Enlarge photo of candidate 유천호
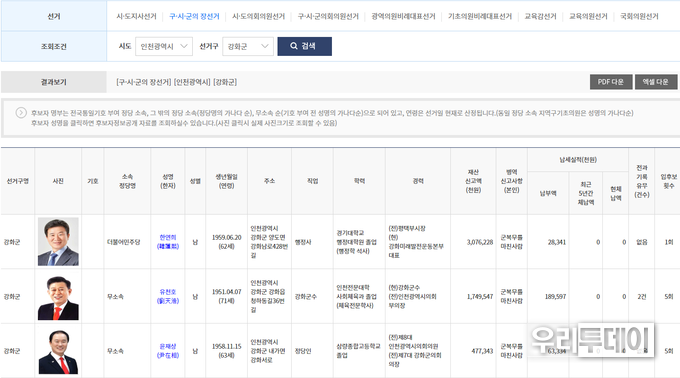Viewport: 680px width, 378px height. (58, 297)
